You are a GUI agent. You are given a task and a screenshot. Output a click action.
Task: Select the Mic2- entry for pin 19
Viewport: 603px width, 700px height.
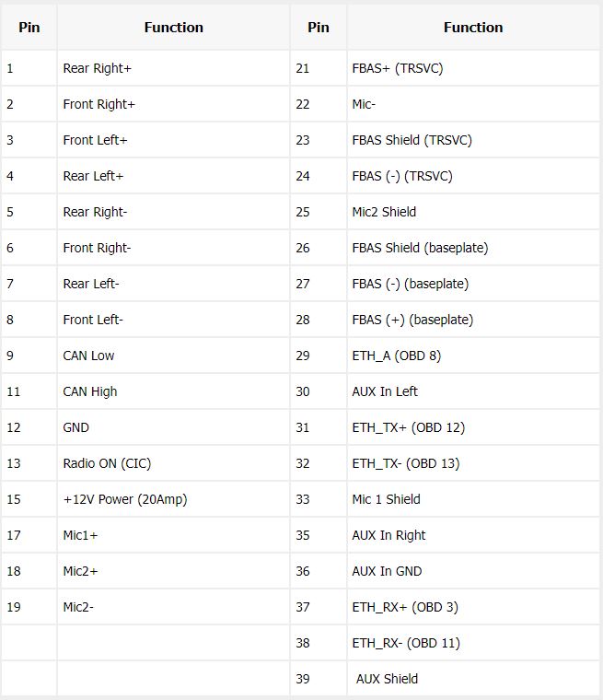tap(173, 607)
